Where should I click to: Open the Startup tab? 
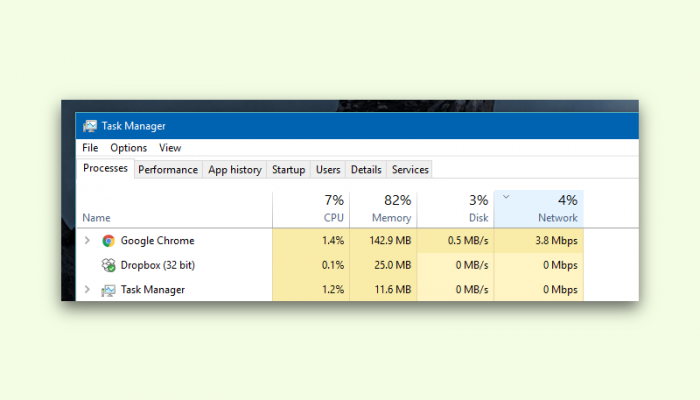coord(288,170)
